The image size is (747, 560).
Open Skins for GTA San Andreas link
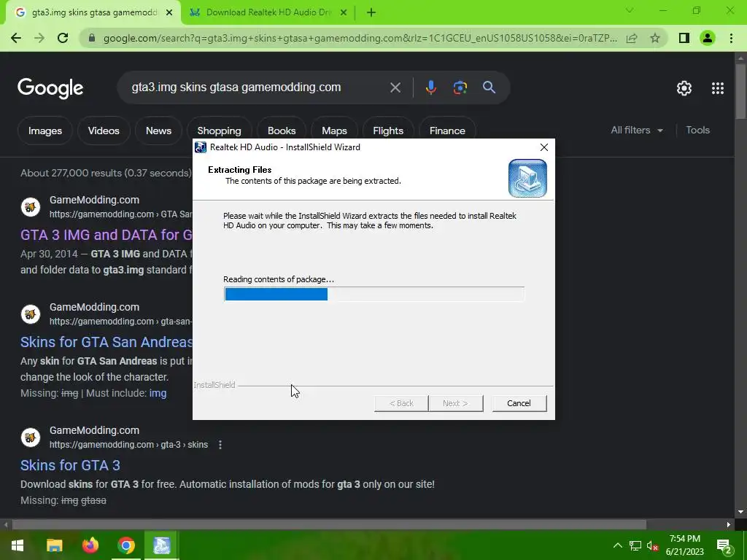107,342
